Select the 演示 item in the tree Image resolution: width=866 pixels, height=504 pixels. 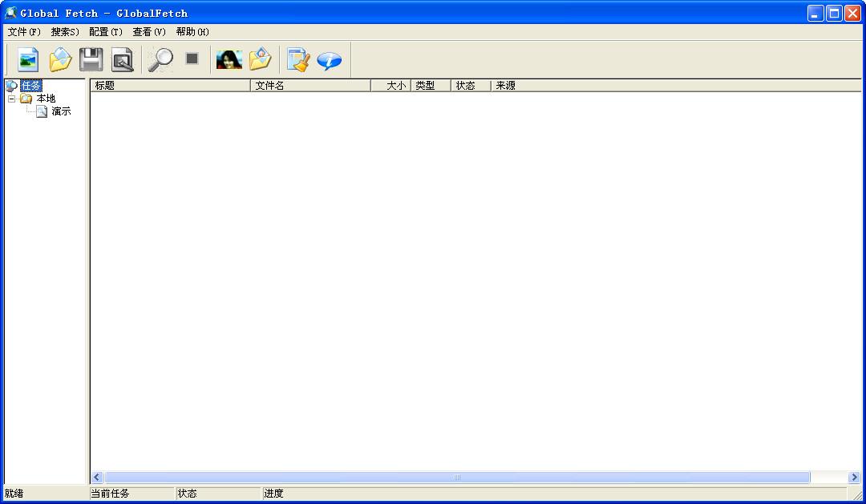coord(61,111)
